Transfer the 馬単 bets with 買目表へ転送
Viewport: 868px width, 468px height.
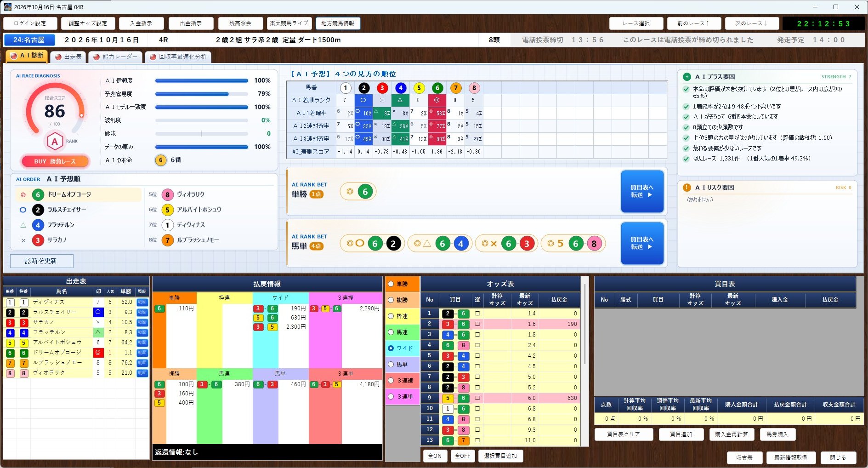pos(642,243)
